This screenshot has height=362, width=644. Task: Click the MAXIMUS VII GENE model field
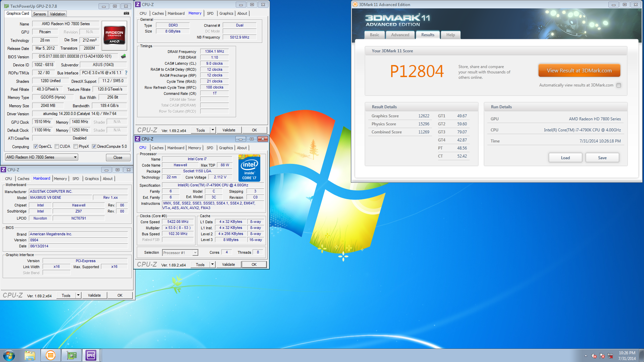60,197
